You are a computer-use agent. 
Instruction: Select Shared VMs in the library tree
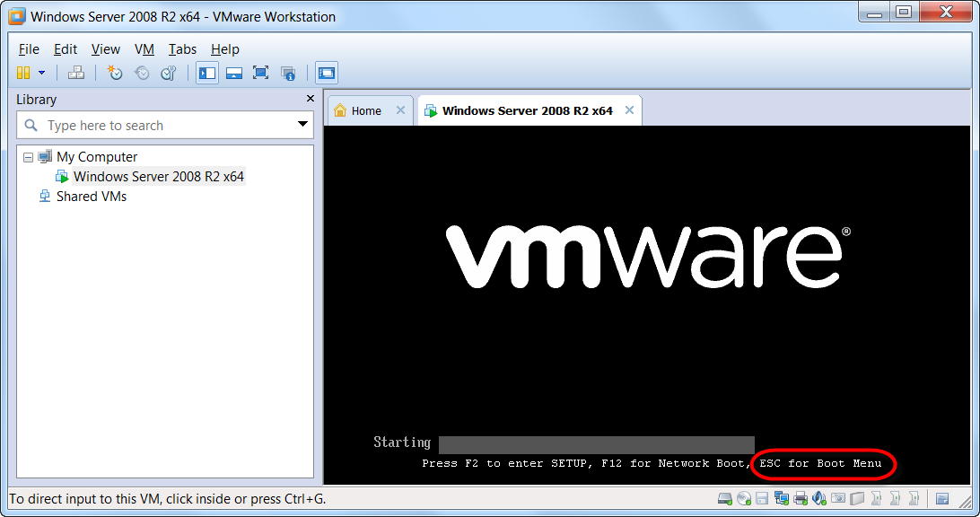pyautogui.click(x=92, y=197)
